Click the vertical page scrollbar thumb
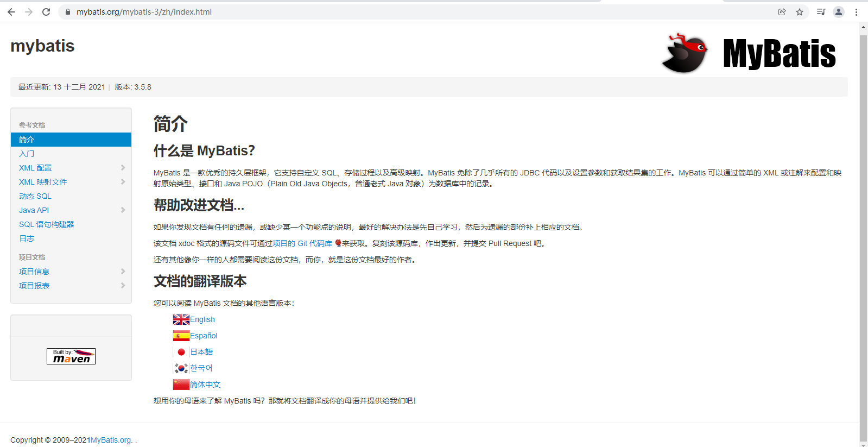This screenshot has height=447, width=868. point(863,238)
